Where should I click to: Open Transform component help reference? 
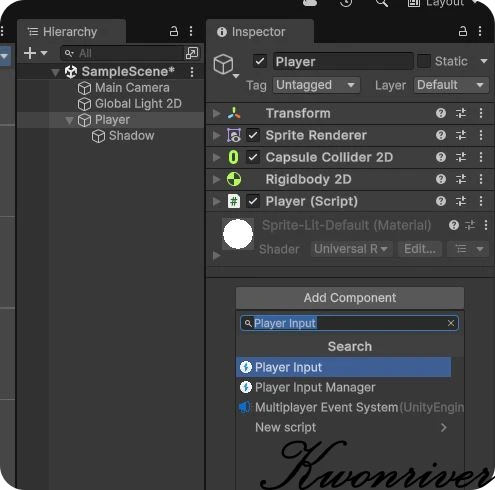point(441,113)
